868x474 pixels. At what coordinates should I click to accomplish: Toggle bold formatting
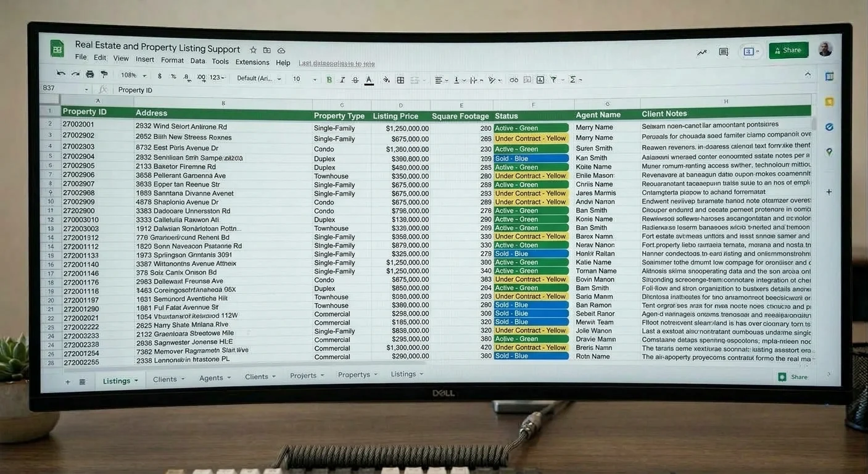coord(329,80)
